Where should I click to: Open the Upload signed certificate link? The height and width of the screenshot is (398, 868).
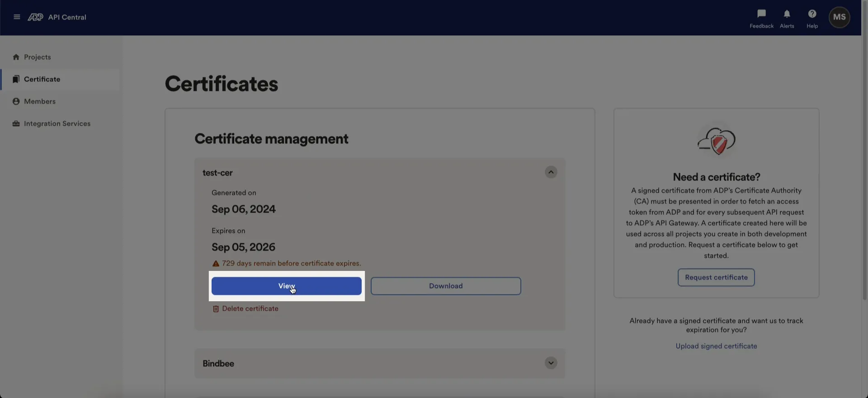coord(716,346)
